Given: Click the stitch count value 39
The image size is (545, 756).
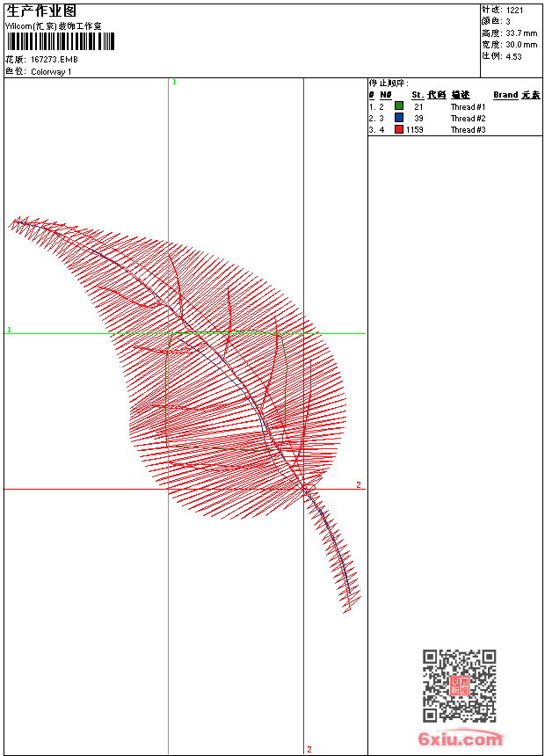Looking at the screenshot, I should (x=418, y=118).
